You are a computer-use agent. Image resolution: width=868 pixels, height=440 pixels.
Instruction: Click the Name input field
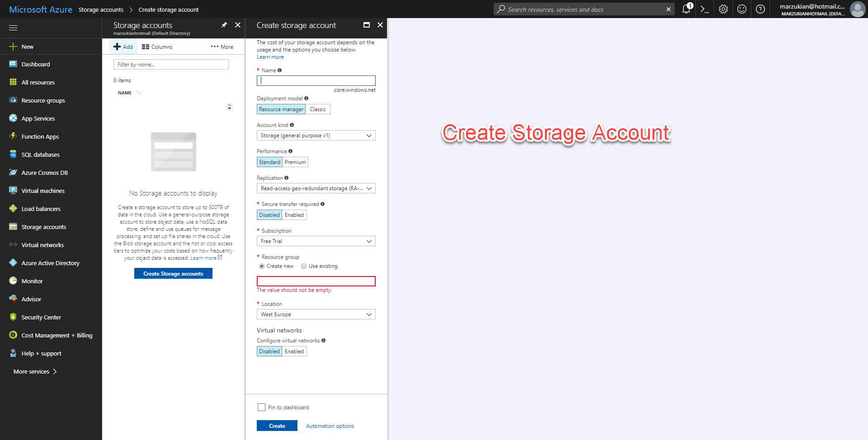point(316,80)
